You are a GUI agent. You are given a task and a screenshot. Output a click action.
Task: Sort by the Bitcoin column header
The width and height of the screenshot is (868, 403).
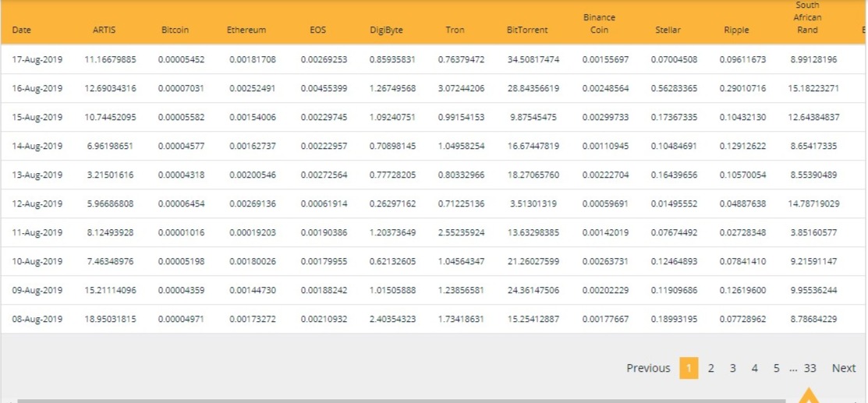pos(175,30)
